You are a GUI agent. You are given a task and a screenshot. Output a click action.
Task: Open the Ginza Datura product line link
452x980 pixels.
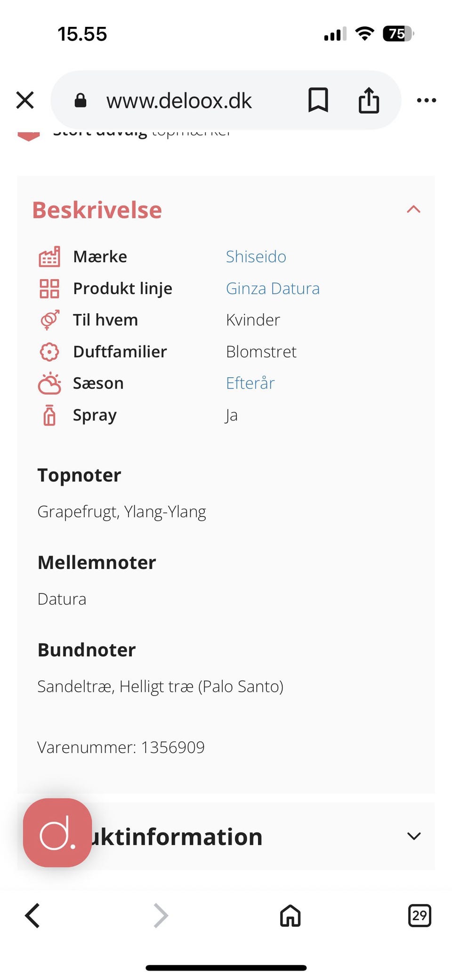click(273, 288)
